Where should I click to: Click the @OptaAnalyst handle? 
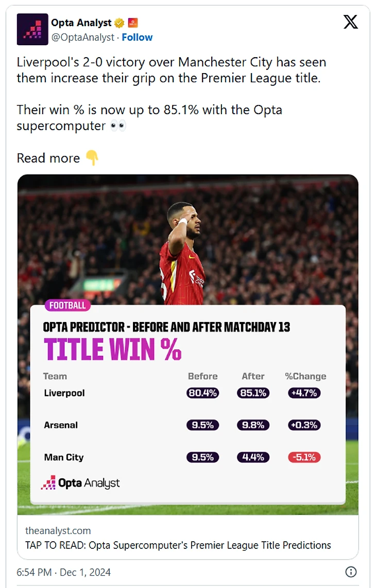[x=82, y=38]
